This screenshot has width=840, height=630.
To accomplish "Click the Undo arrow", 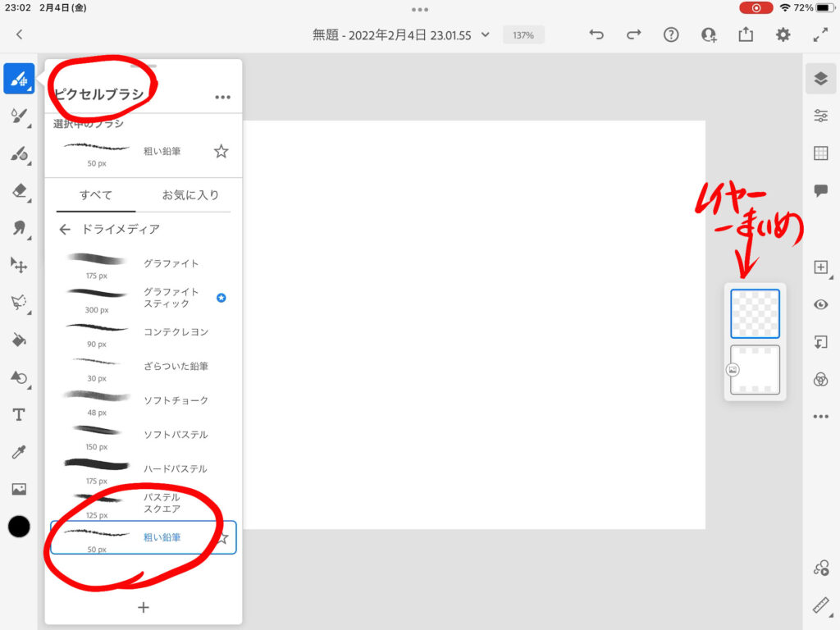I will coord(596,34).
